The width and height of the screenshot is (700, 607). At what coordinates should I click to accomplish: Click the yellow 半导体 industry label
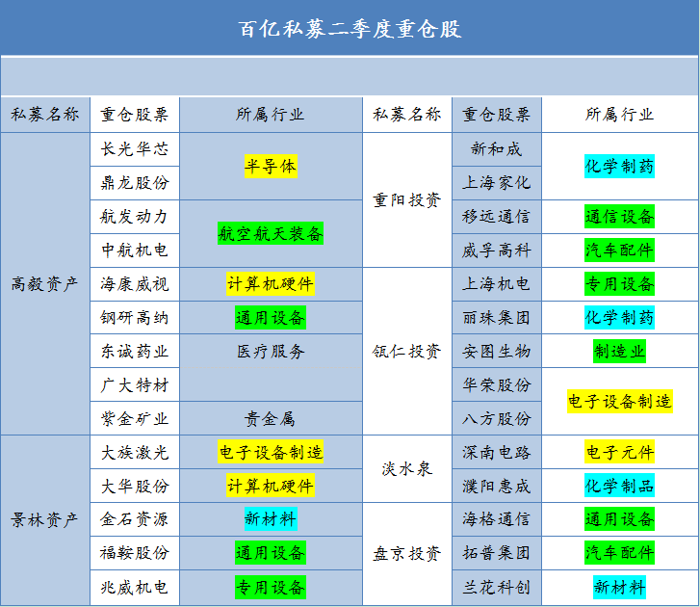coord(271,166)
